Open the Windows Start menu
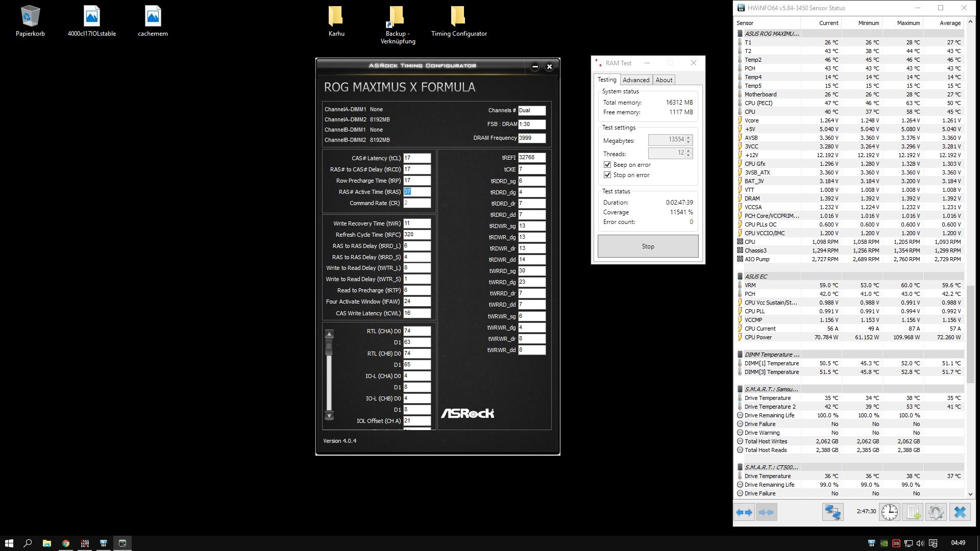The width and height of the screenshot is (980, 551). pos(9,543)
